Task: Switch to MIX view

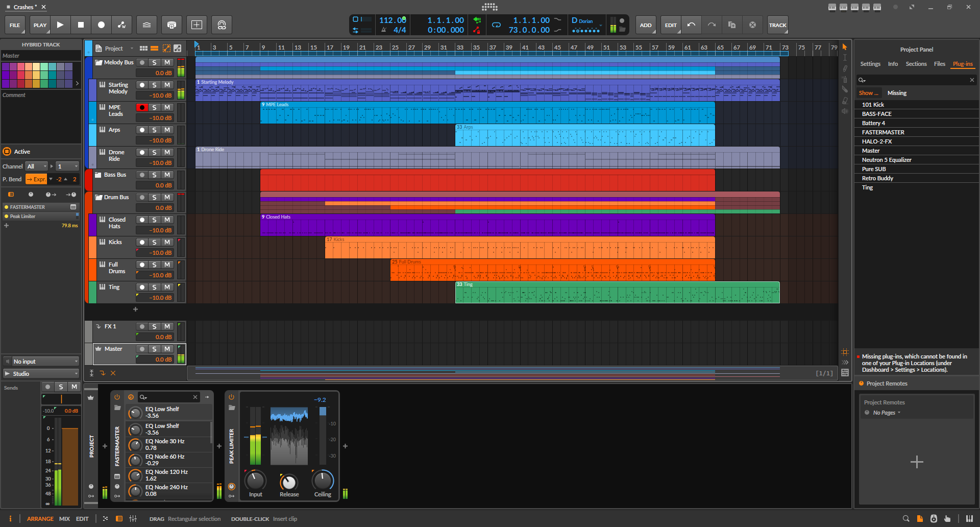Action: pos(64,519)
